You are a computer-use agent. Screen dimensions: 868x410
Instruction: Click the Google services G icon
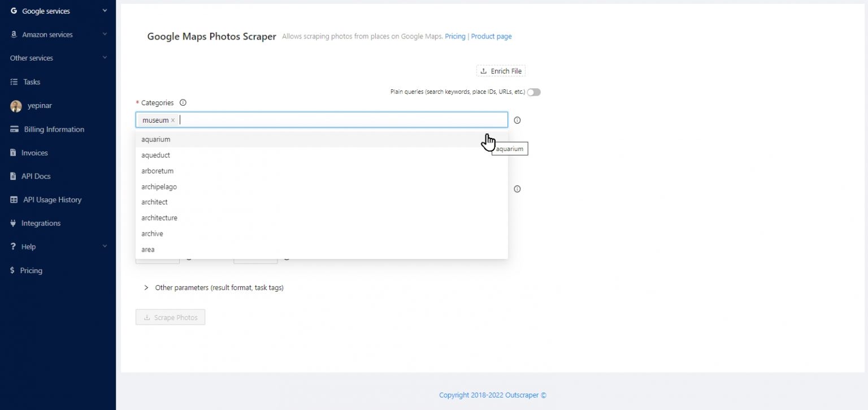click(14, 10)
